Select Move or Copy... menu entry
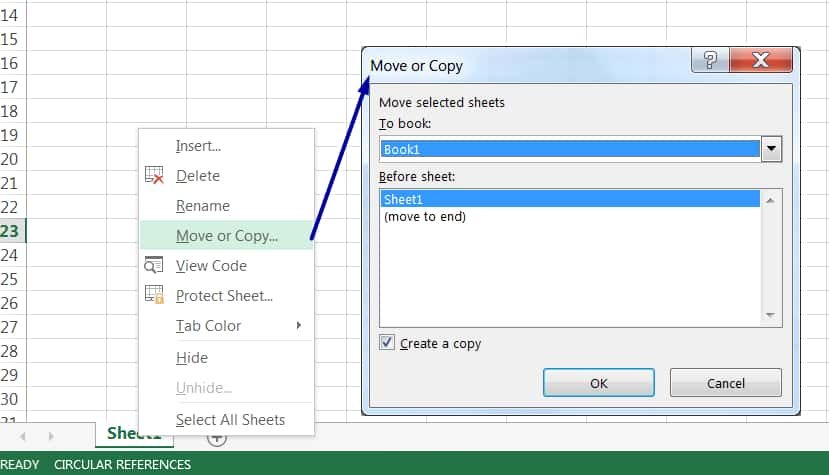The width and height of the screenshot is (829, 475). 227,235
